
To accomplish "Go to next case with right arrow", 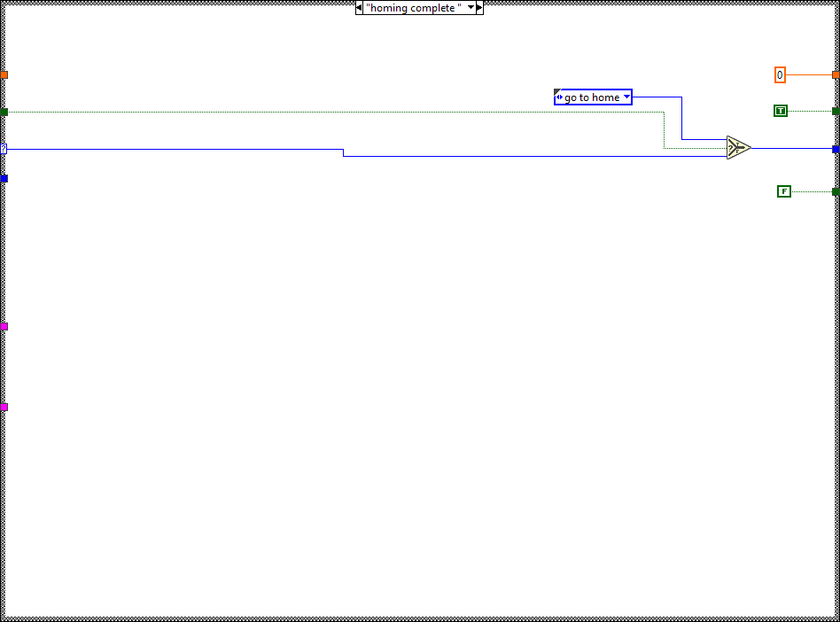I will pyautogui.click(x=479, y=8).
